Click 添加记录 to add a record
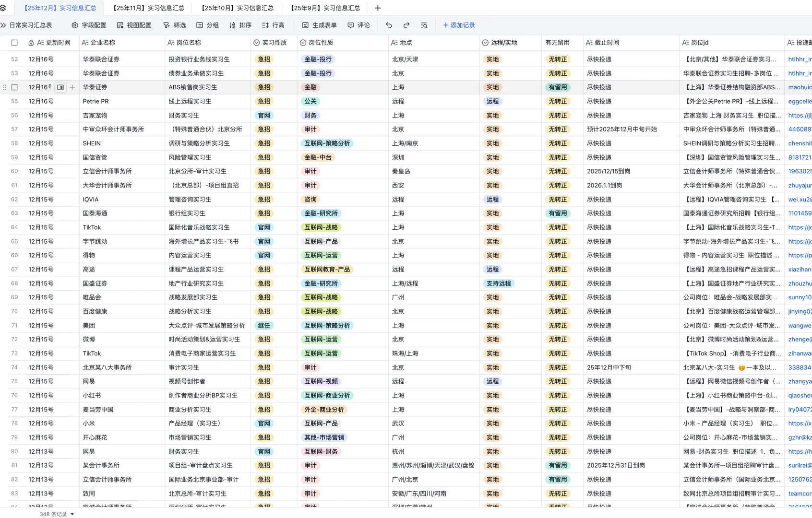The height and width of the screenshot is (518, 812). (x=459, y=25)
